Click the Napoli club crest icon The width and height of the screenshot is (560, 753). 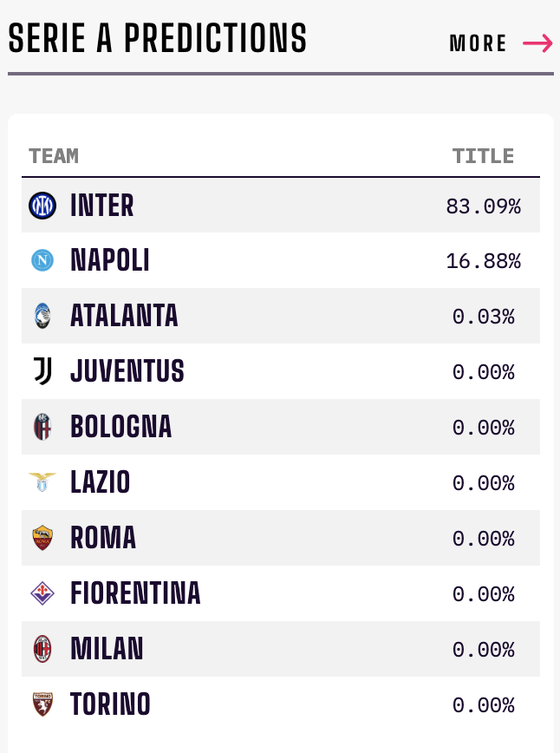point(42,260)
